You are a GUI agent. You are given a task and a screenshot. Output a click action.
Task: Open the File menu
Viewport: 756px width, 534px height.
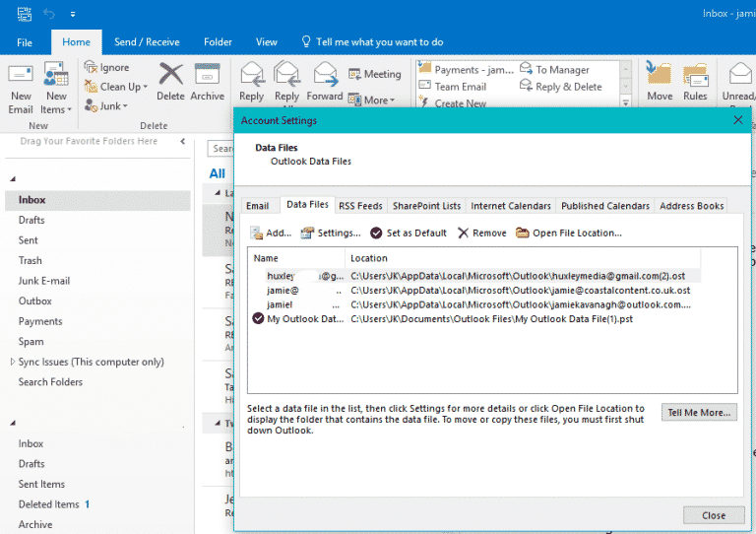click(x=25, y=42)
